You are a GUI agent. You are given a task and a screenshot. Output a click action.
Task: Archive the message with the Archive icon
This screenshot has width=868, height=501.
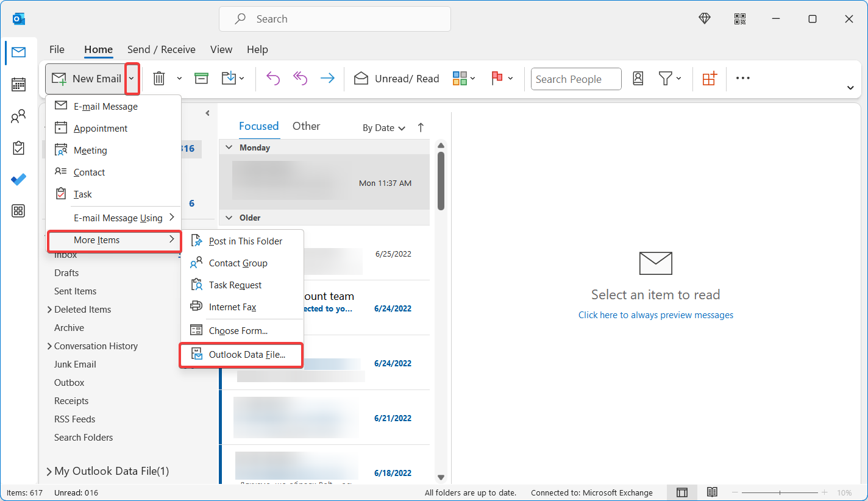(201, 78)
